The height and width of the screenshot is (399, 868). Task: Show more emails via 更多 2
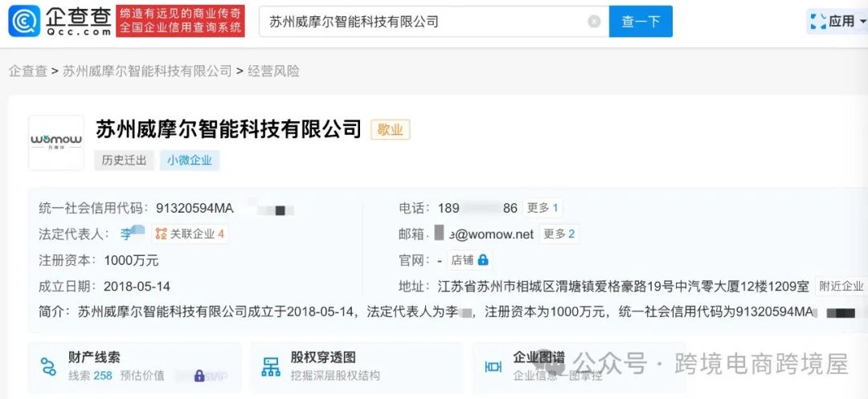click(x=559, y=234)
